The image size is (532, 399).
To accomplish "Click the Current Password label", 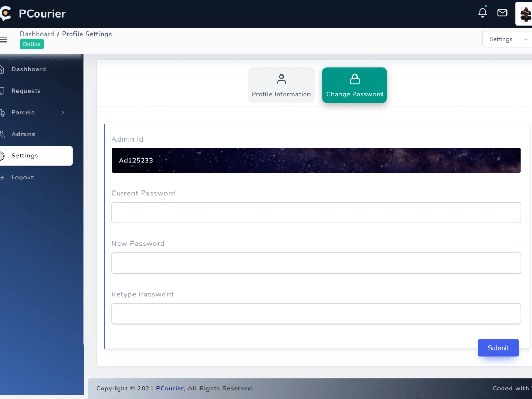I will tap(144, 193).
